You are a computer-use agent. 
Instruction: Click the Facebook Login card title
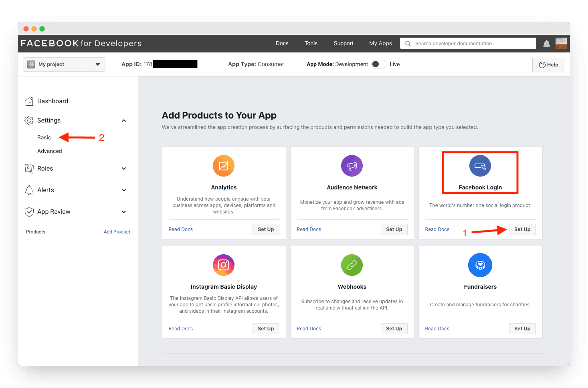click(x=480, y=187)
